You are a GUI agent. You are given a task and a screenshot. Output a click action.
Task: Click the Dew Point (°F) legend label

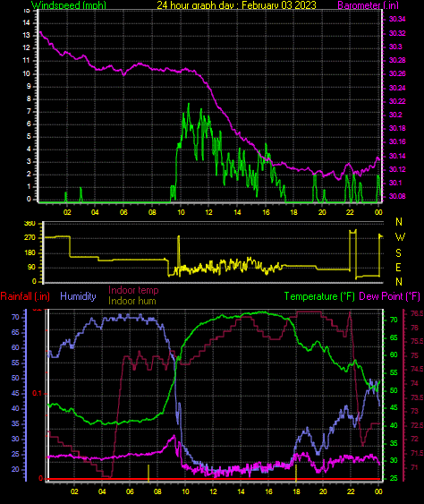[390, 296]
